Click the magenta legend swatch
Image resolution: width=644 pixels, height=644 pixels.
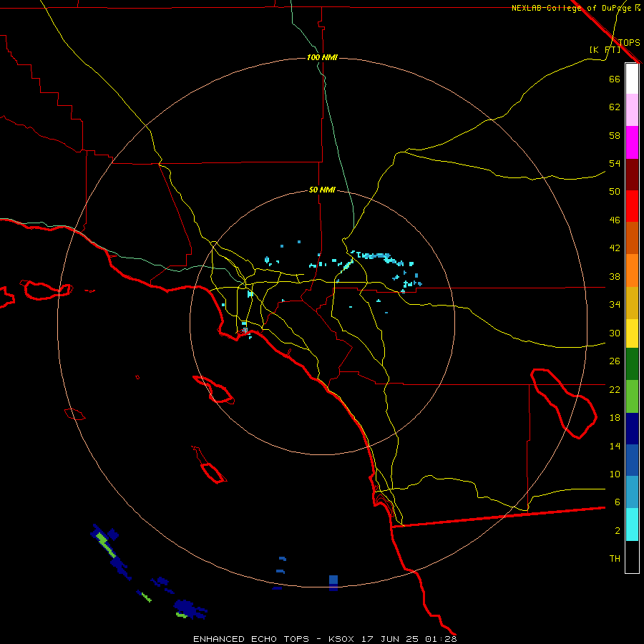pyautogui.click(x=632, y=142)
